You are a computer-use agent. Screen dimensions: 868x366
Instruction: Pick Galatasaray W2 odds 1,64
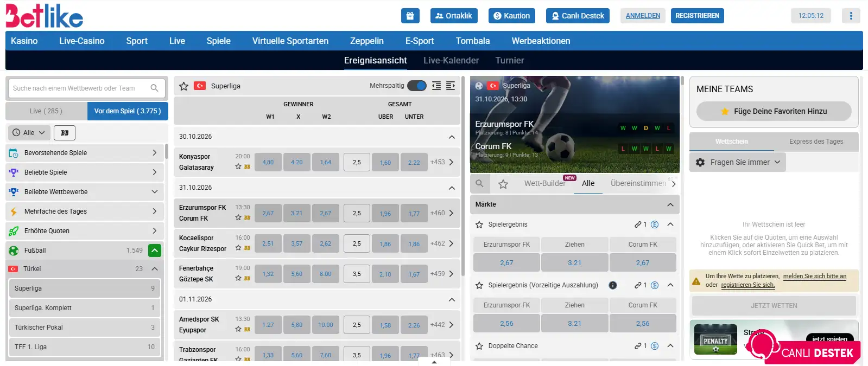326,162
